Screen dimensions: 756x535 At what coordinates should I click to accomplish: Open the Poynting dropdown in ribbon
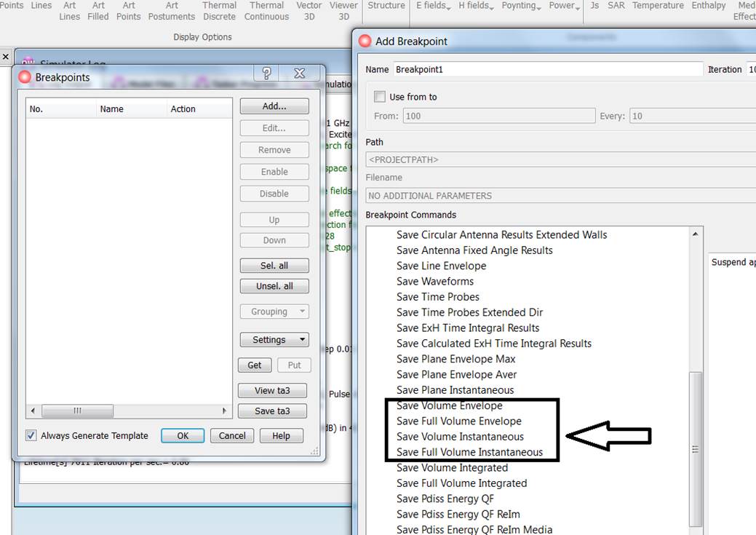pos(522,6)
